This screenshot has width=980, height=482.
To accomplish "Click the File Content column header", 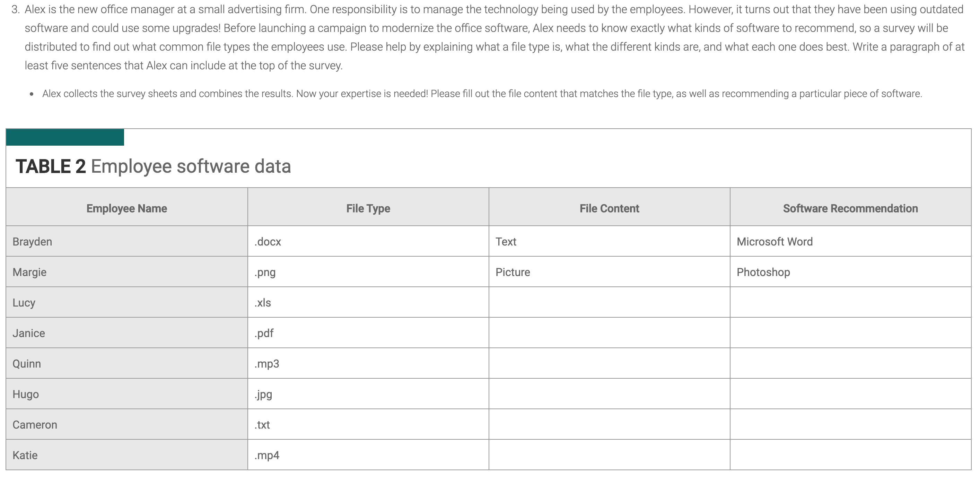I will [609, 208].
